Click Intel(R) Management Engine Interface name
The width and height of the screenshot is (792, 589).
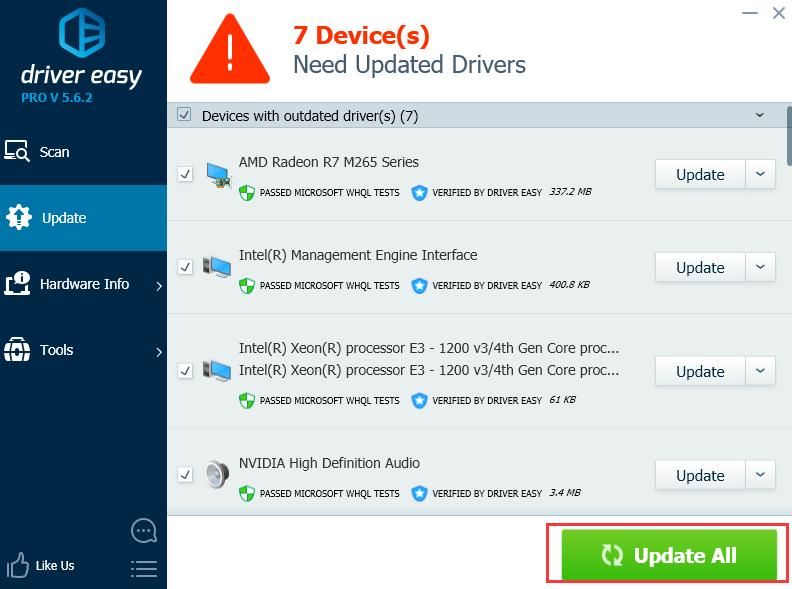pyautogui.click(x=358, y=255)
